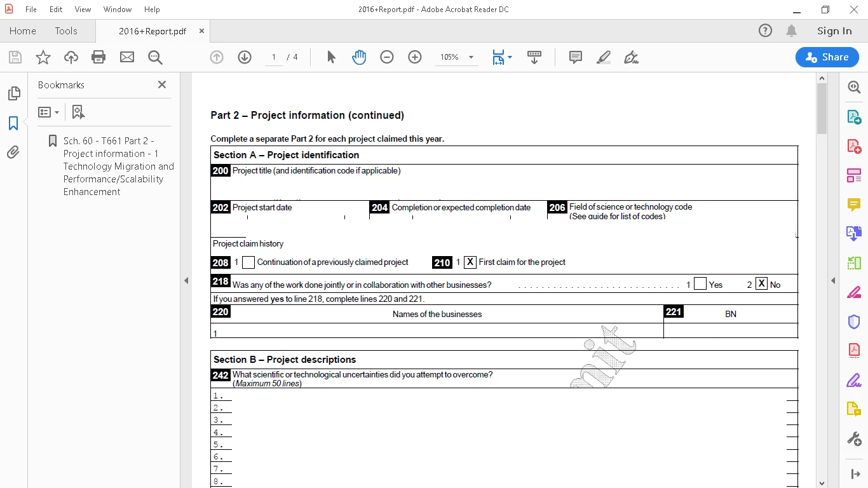Open the Organize Pages tool in right pane
The image size is (868, 488).
pos(854,175)
